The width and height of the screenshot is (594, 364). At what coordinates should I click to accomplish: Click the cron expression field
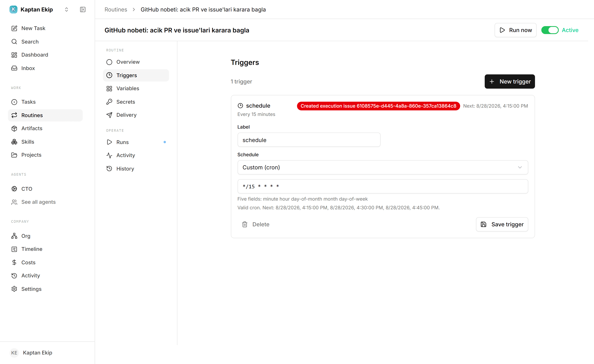(383, 187)
